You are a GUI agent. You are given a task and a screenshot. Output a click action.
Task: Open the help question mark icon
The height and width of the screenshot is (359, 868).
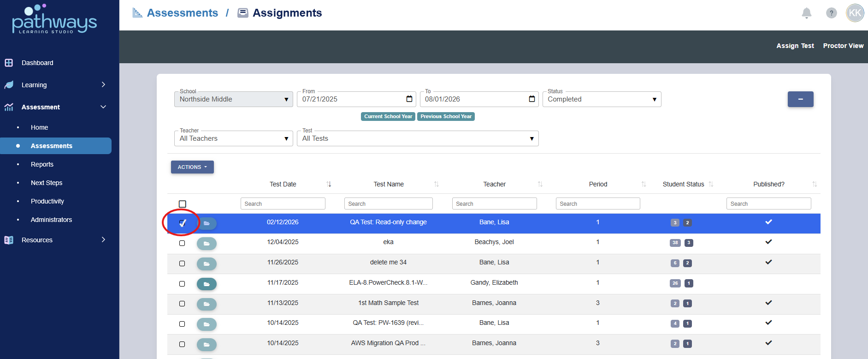(x=831, y=13)
